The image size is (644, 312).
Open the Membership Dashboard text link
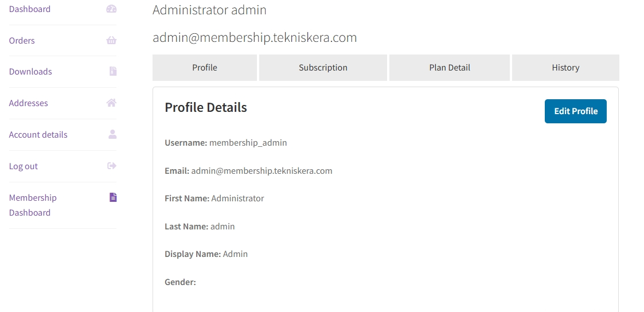click(33, 205)
